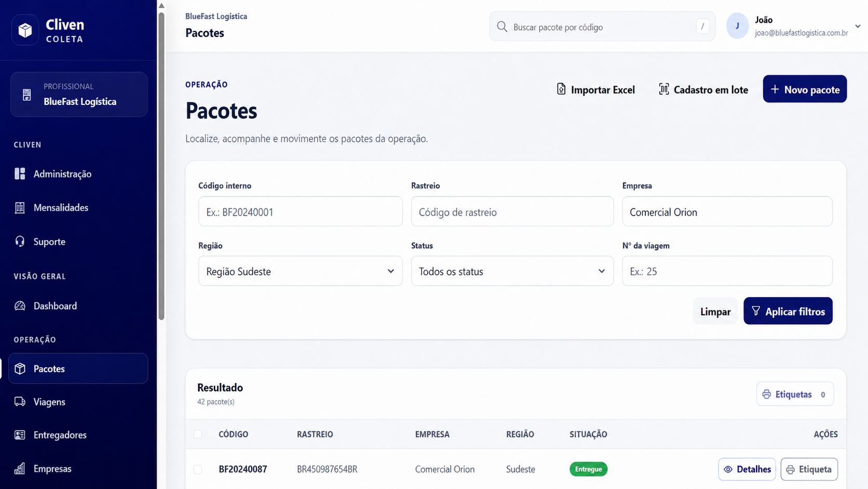Click the sidebar scrollbar up arrow

coord(161,6)
